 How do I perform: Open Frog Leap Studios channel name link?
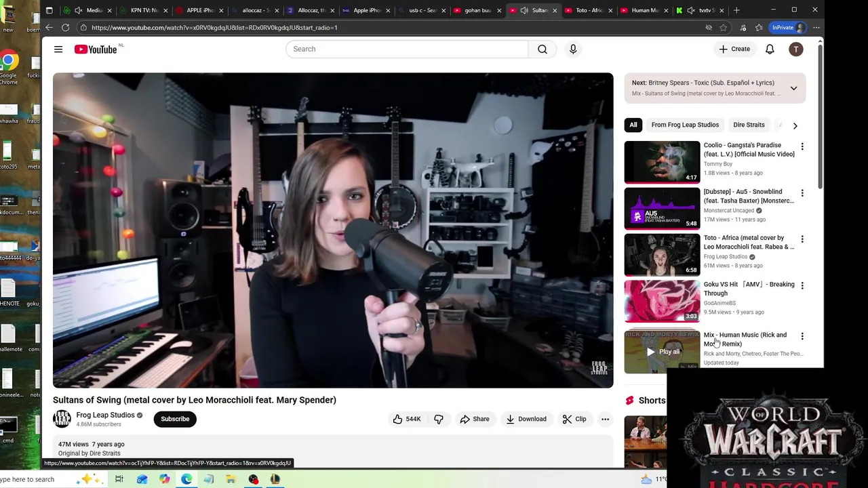pos(105,415)
